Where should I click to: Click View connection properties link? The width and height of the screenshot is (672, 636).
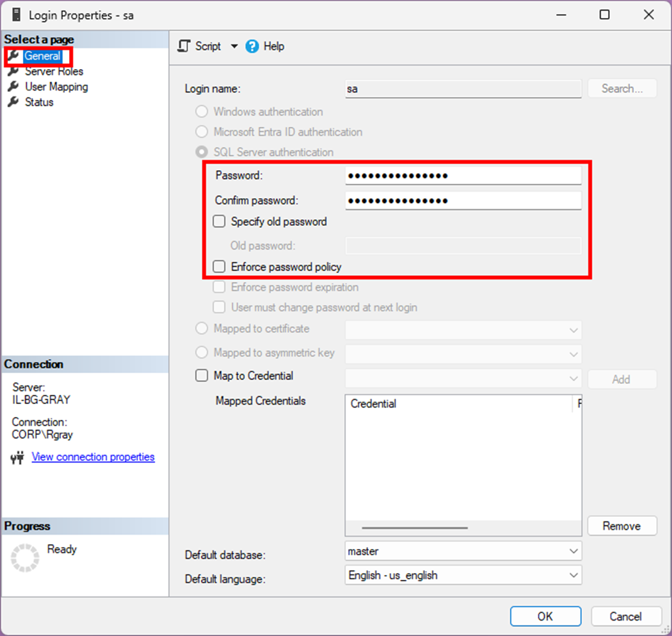coord(93,457)
